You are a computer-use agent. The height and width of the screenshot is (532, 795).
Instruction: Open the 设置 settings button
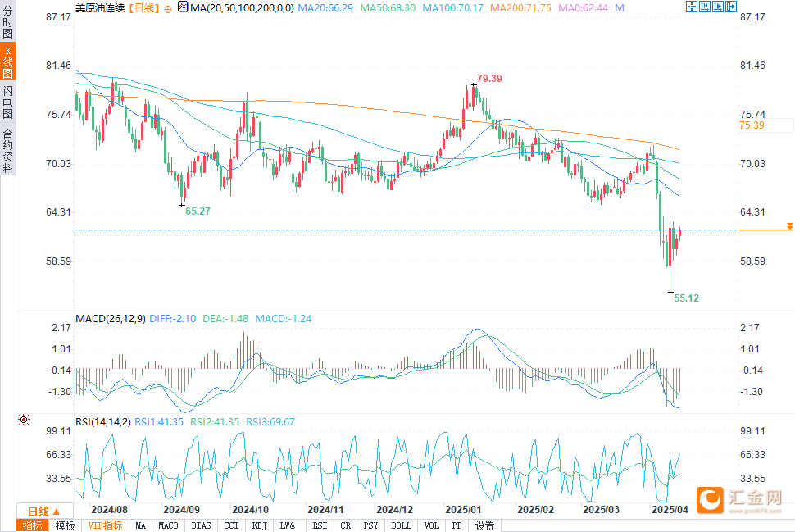click(484, 526)
